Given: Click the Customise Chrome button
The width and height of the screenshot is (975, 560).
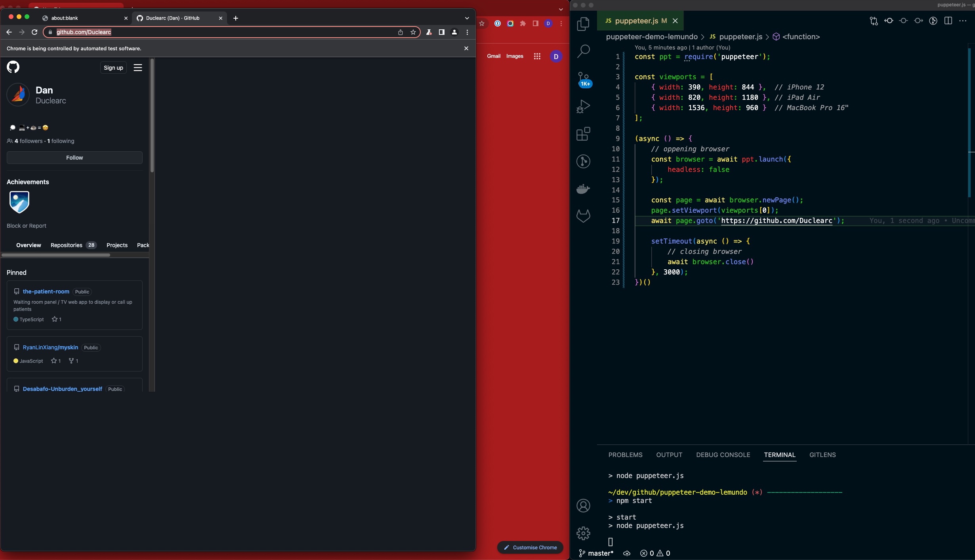Looking at the screenshot, I should click(530, 547).
